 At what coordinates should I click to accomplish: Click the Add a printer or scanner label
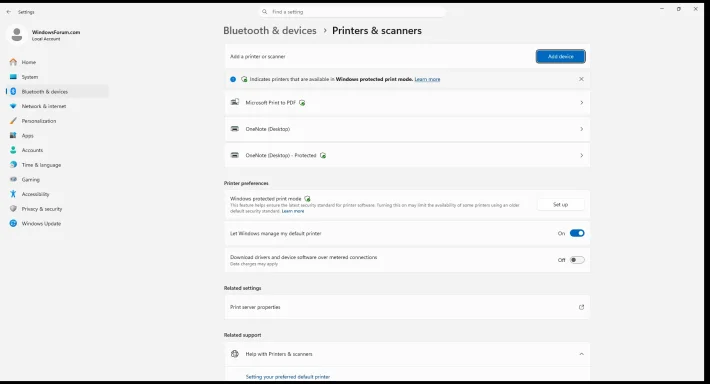258,57
